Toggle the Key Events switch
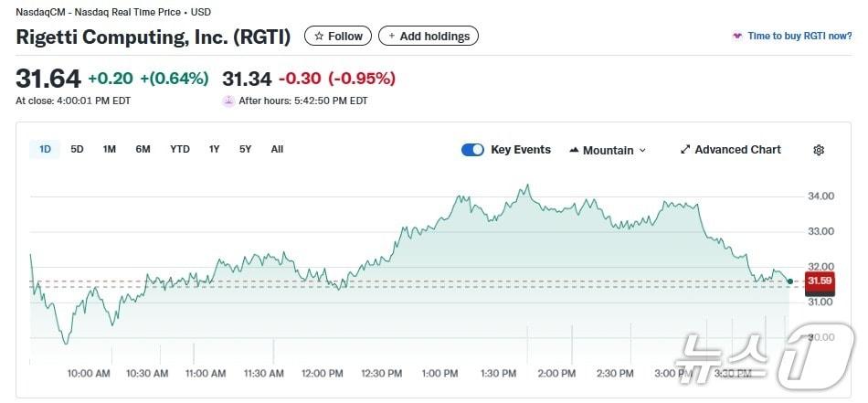868x403 pixels. pos(472,150)
